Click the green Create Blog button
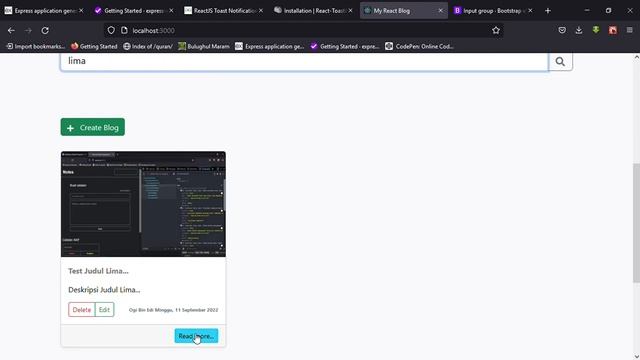The image size is (640, 360). pyautogui.click(x=93, y=127)
